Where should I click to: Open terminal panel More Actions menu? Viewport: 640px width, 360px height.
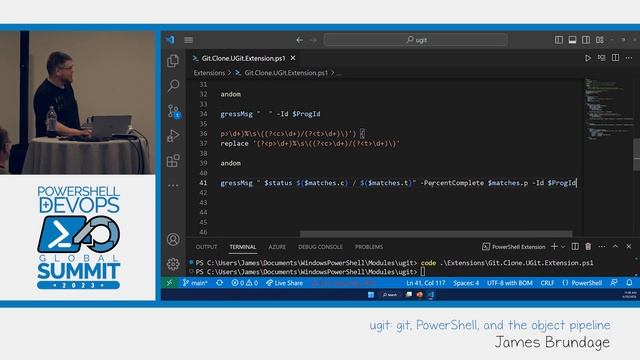click(x=602, y=247)
